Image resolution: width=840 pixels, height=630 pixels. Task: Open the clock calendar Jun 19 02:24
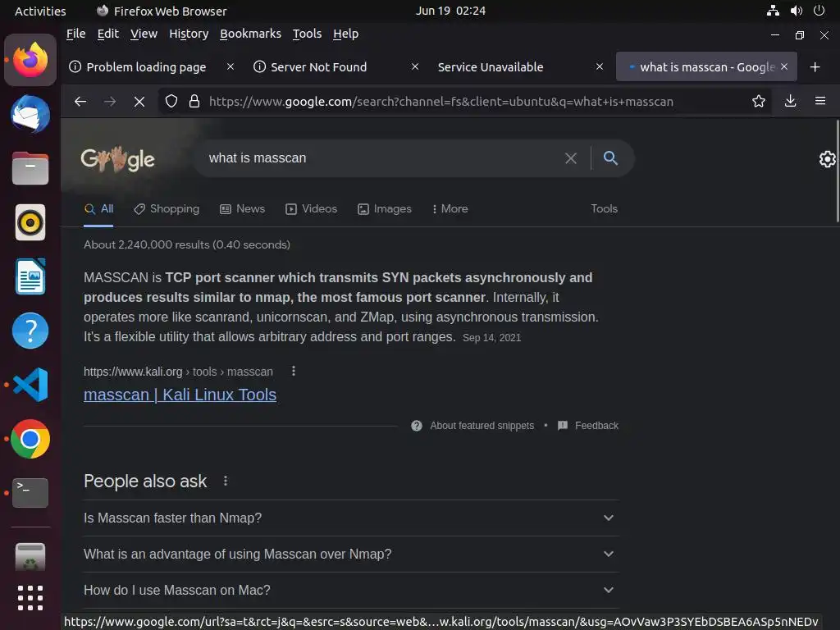click(x=450, y=11)
